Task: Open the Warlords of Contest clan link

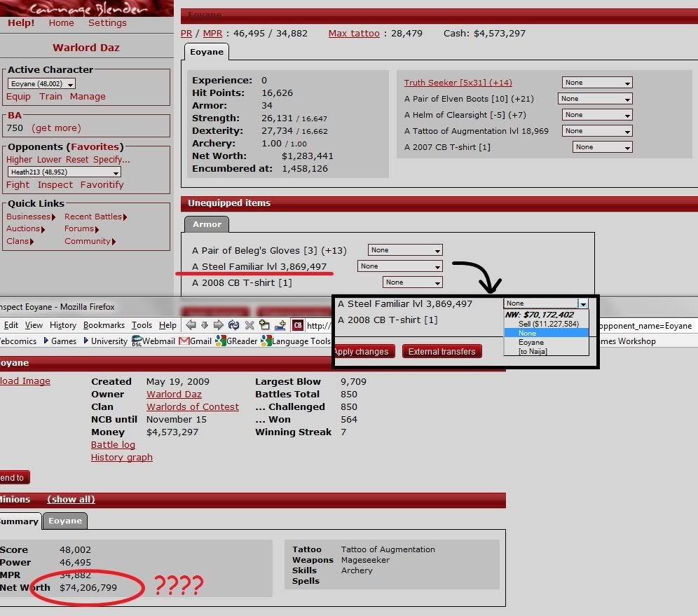Action: tap(192, 406)
